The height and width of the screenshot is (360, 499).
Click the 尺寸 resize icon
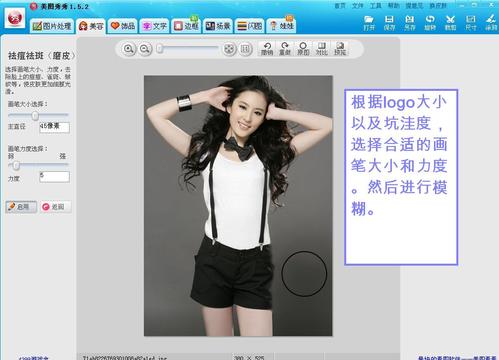(471, 23)
